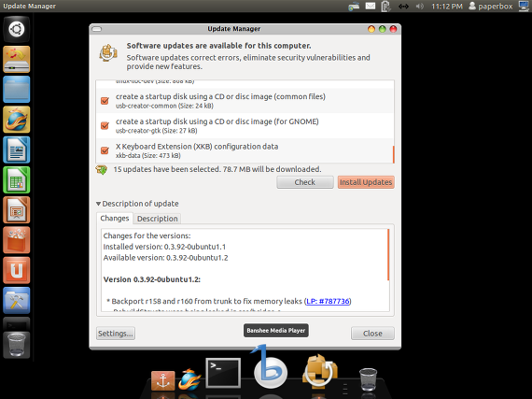532x399 pixels.
Task: Open the 11:12 PM clock menu
Action: [447, 7]
